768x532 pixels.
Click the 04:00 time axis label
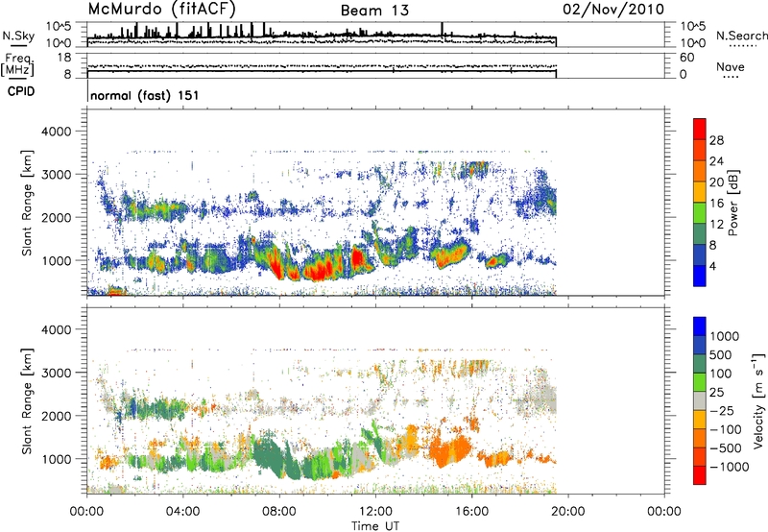tap(182, 512)
